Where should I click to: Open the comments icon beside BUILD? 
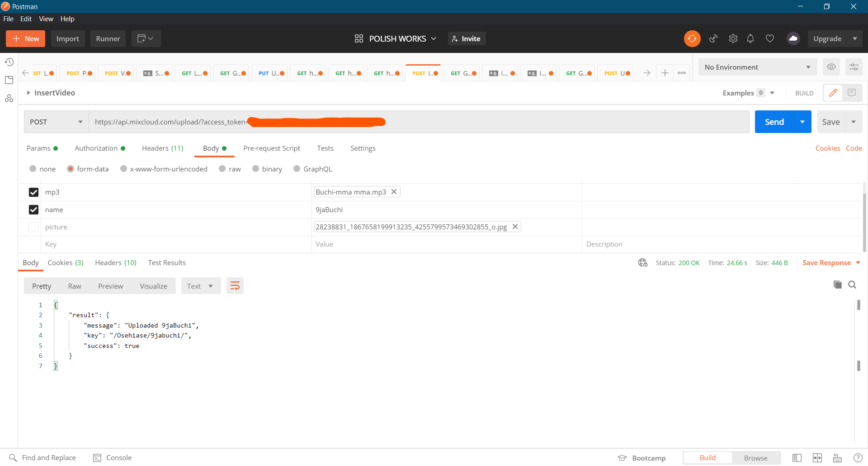click(x=852, y=93)
